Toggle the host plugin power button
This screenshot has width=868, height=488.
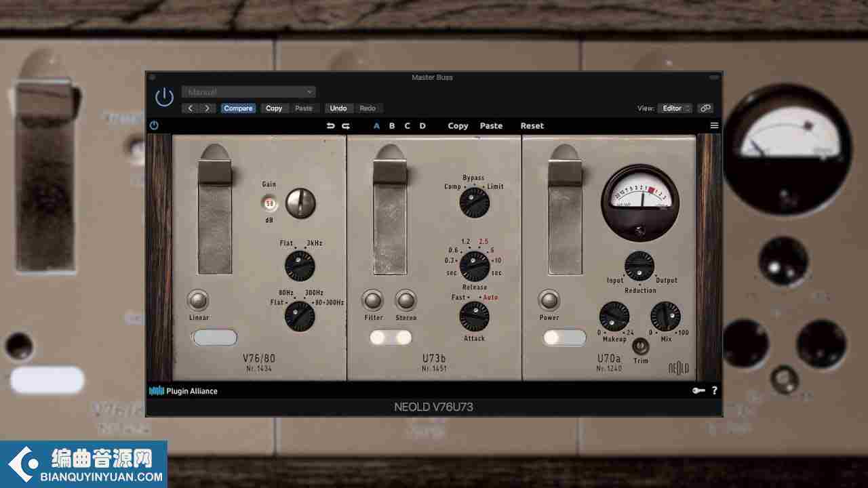(164, 98)
